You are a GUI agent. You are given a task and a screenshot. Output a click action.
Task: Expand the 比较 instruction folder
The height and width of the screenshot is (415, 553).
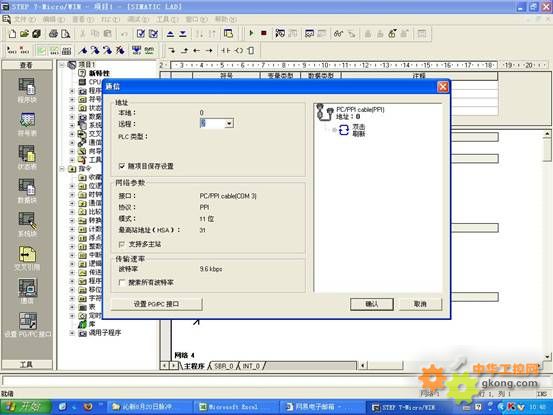pos(72,212)
